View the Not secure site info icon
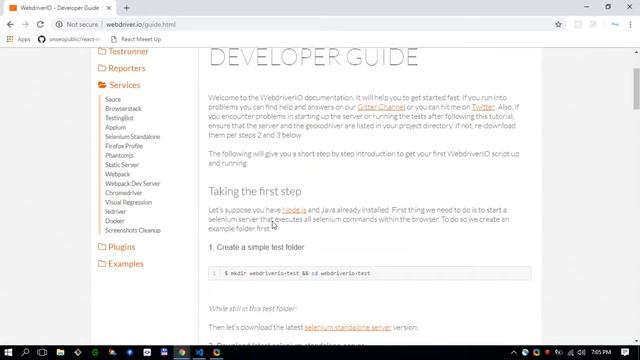 59,24
